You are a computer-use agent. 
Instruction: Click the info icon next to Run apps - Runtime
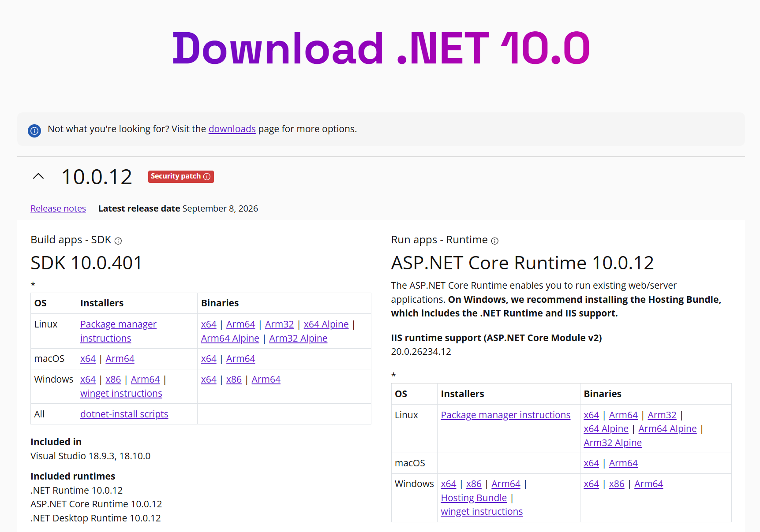(x=495, y=241)
